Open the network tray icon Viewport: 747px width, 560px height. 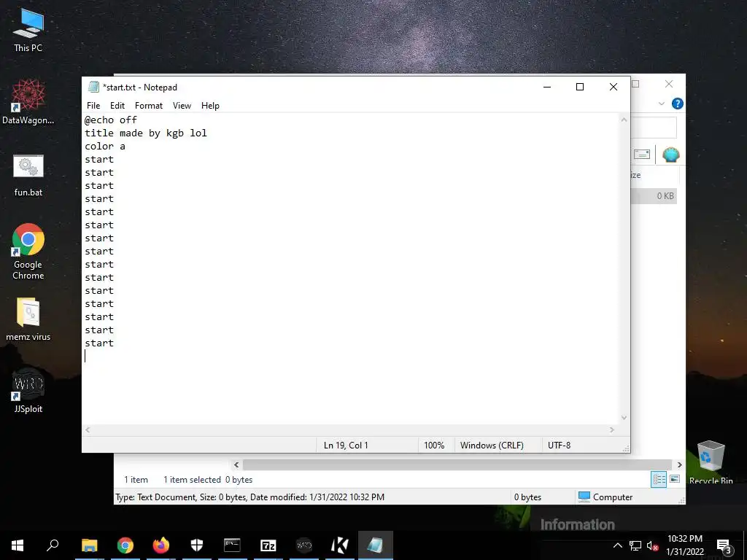point(635,545)
